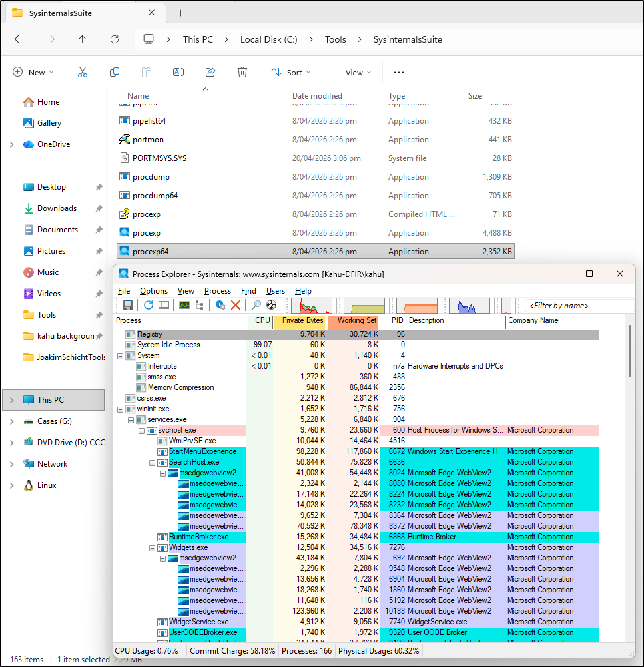The image size is (644, 667).
Task: Click the physical memory orange mini graph
Action: coord(417,306)
